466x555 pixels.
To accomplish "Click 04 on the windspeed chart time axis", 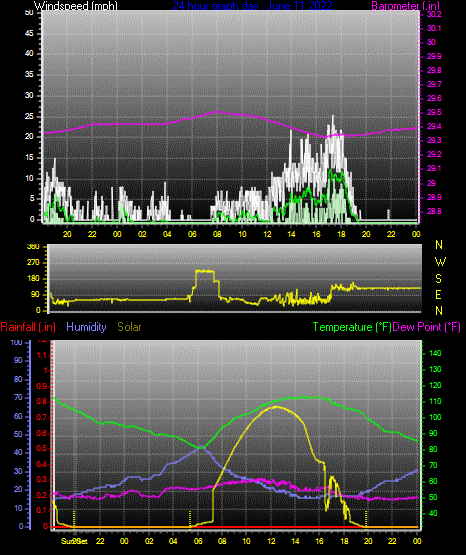I will [167, 234].
